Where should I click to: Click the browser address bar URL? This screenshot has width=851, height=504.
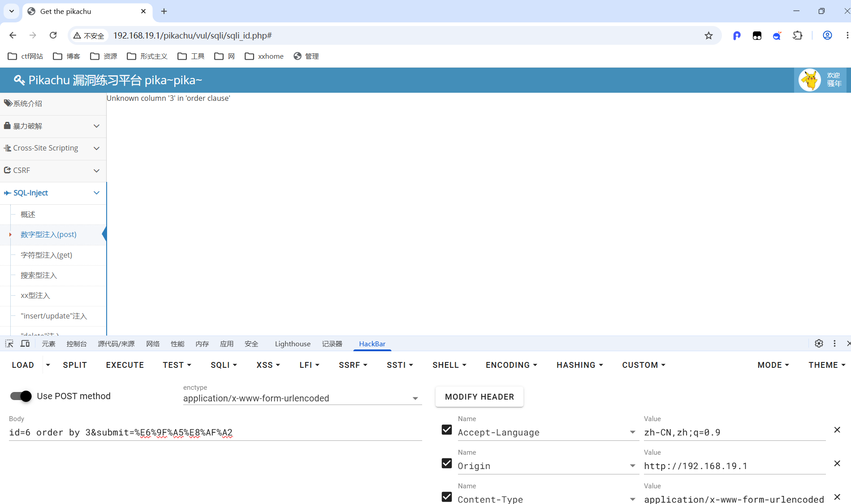pos(192,35)
